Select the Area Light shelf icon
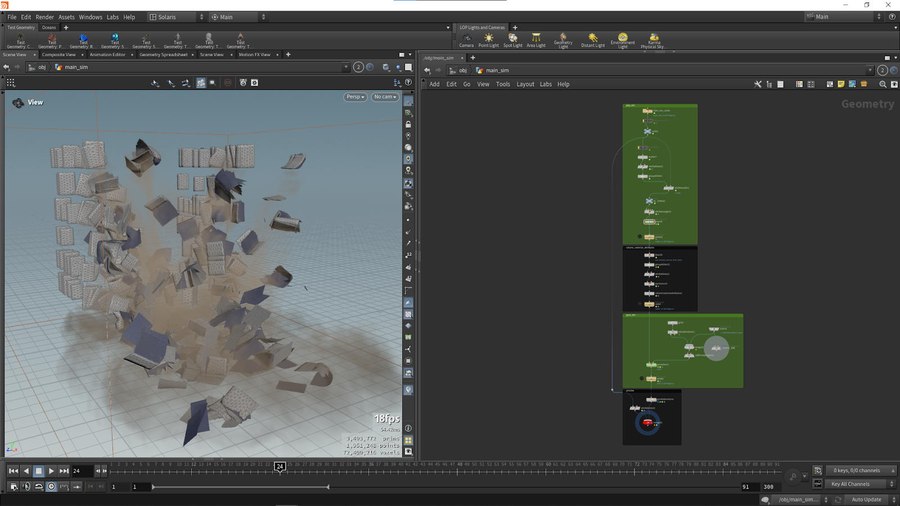 [536, 40]
